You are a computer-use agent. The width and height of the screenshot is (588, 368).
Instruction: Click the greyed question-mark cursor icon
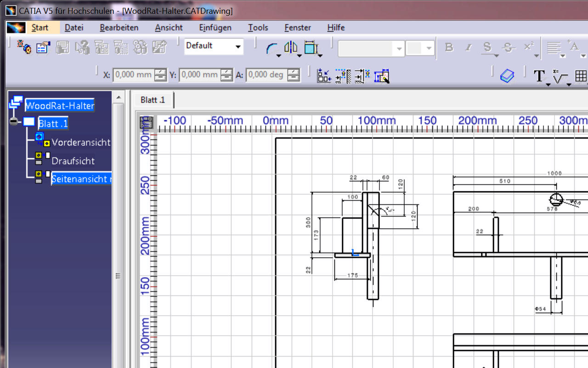point(82,47)
